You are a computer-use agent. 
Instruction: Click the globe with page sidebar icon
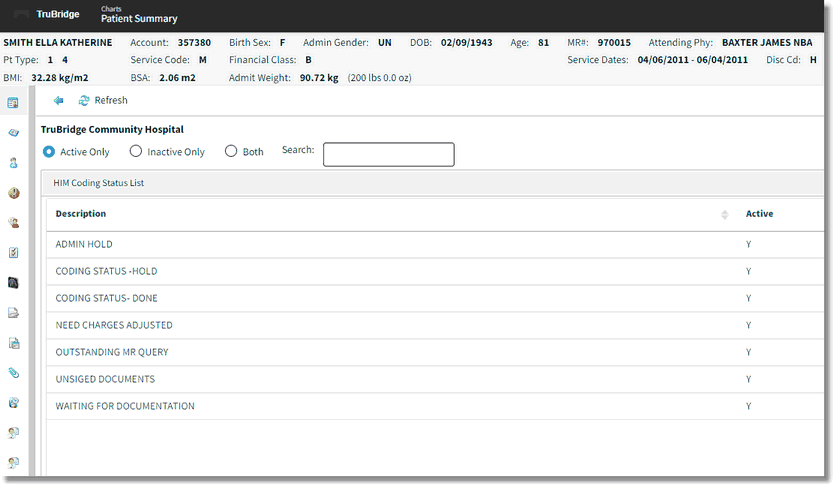(x=13, y=403)
